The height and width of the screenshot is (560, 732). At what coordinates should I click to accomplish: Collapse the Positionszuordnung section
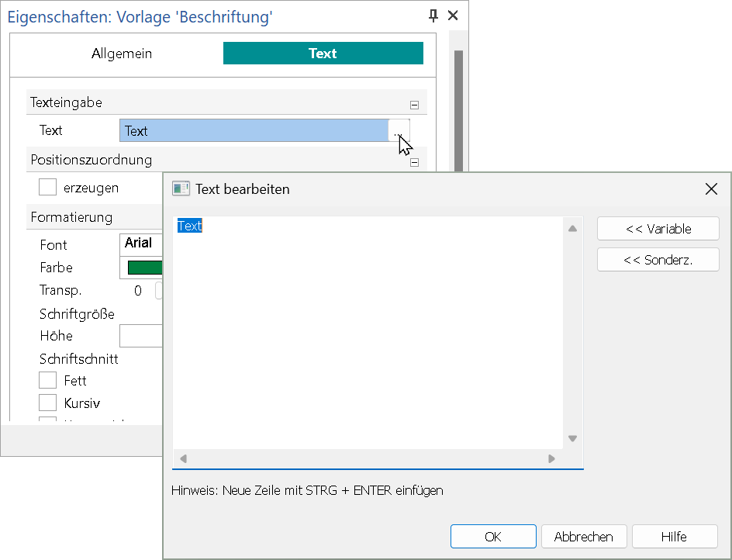[414, 163]
